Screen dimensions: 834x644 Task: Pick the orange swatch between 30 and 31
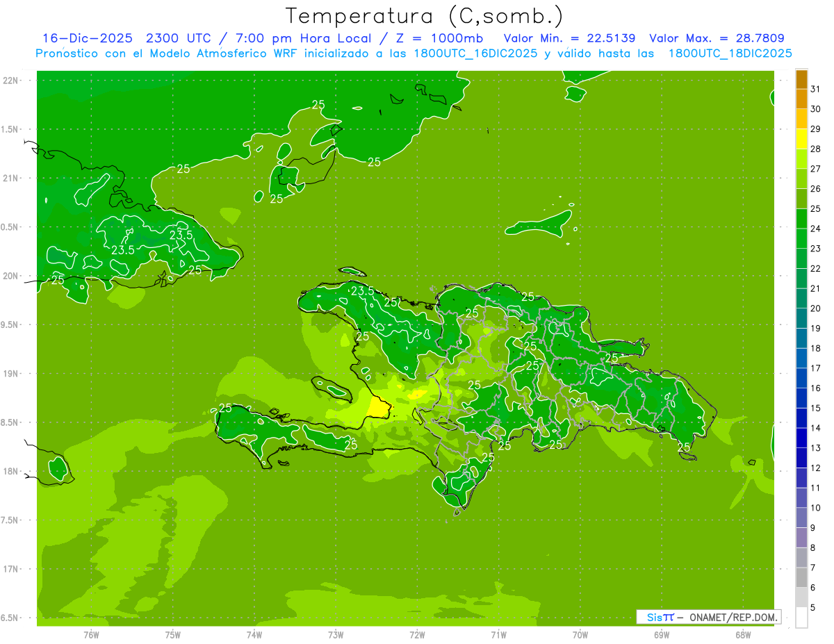coord(801,99)
